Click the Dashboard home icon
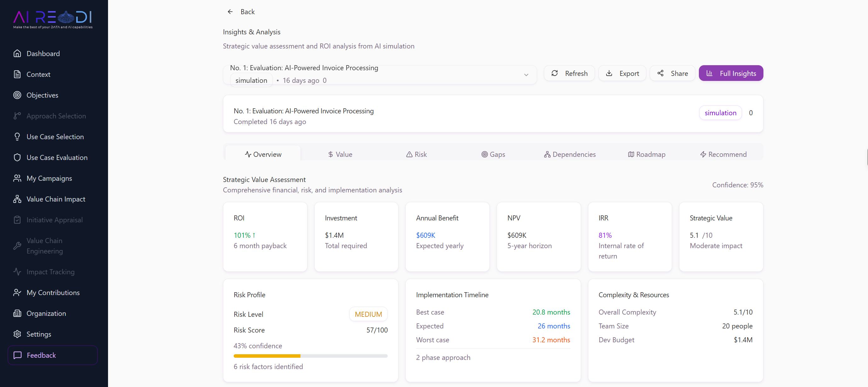This screenshot has width=868, height=387. tap(17, 54)
